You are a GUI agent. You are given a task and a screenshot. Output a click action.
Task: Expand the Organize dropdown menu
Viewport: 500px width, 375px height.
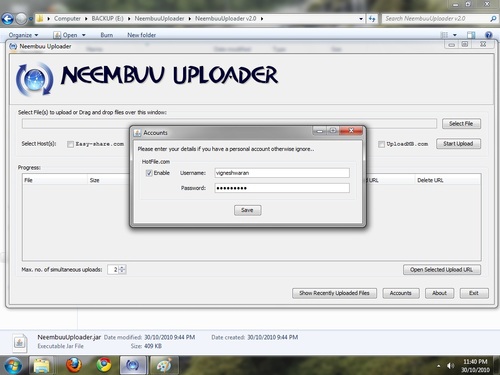(x=23, y=35)
